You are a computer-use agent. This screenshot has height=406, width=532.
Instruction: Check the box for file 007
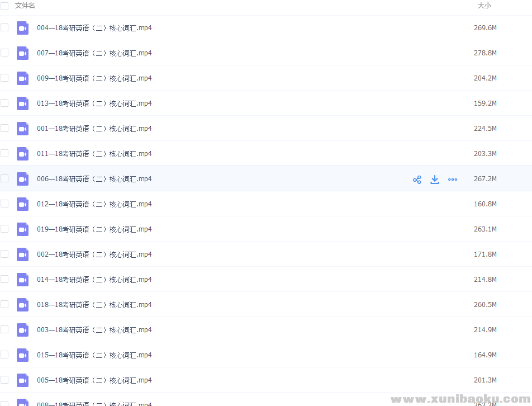[4, 53]
